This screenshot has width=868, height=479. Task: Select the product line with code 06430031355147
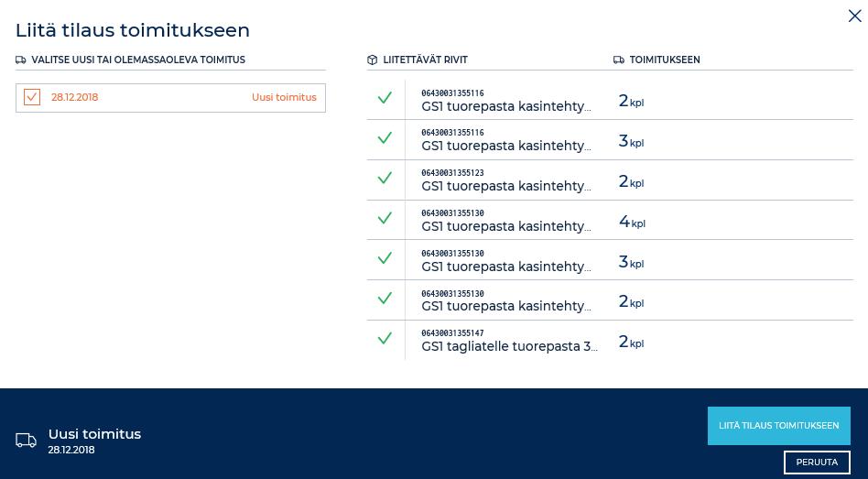[x=610, y=340]
